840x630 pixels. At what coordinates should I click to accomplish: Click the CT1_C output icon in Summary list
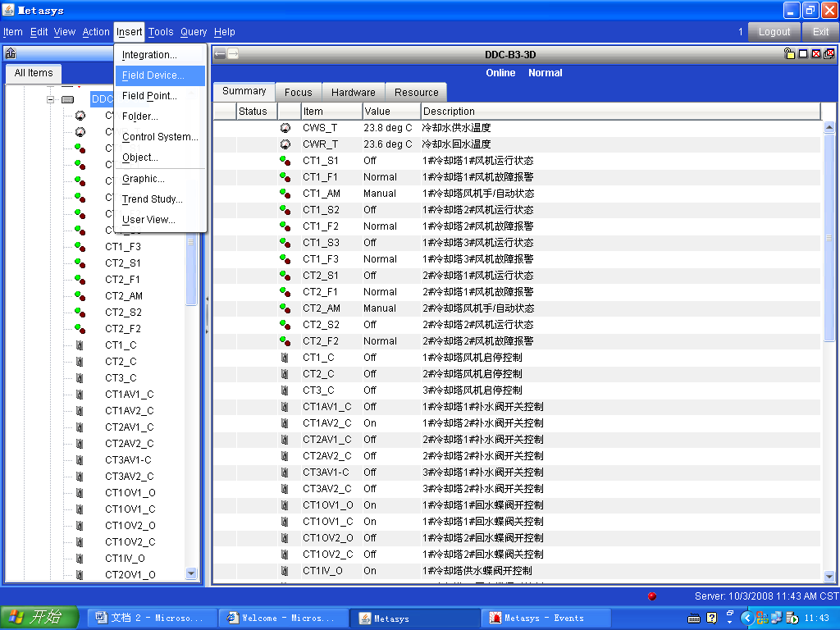285,358
